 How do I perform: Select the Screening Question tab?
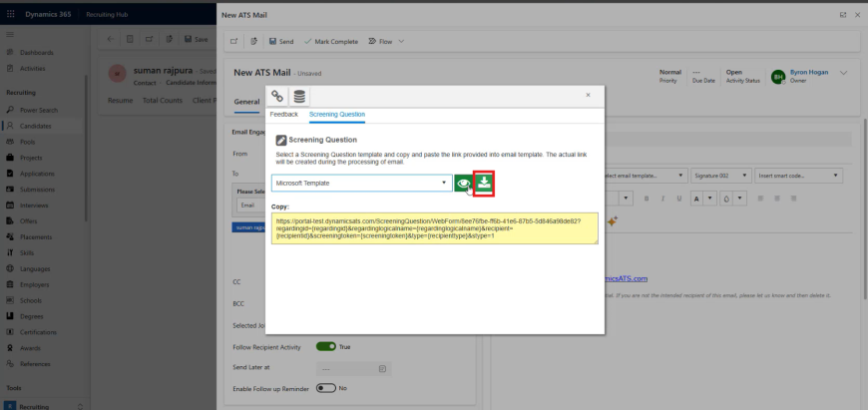pyautogui.click(x=337, y=115)
